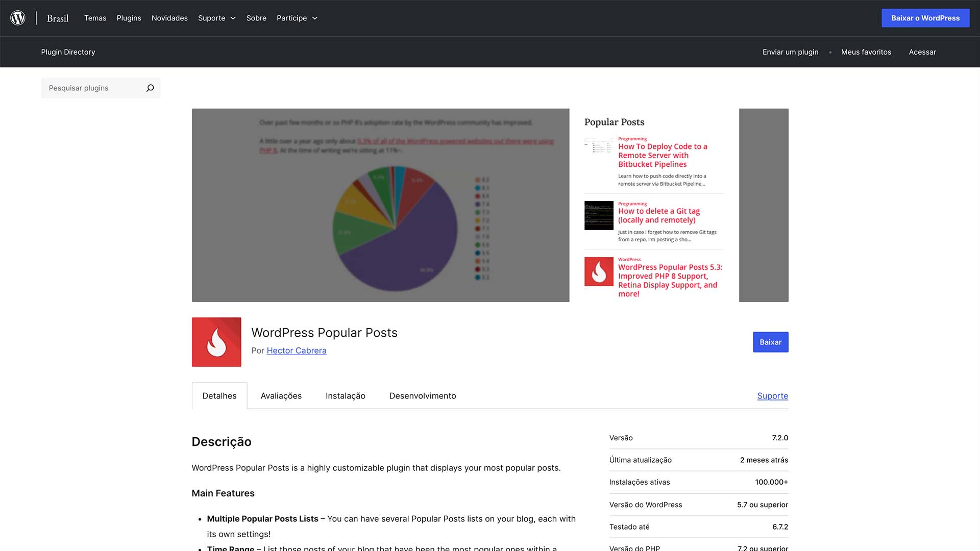The height and width of the screenshot is (551, 980).
Task: Open the Plugins menu item
Action: pyautogui.click(x=129, y=18)
